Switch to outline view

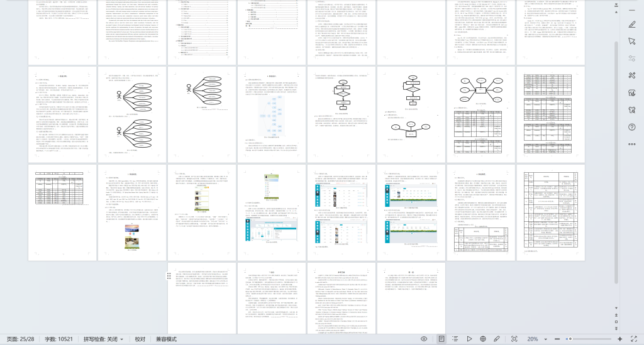[455, 339]
